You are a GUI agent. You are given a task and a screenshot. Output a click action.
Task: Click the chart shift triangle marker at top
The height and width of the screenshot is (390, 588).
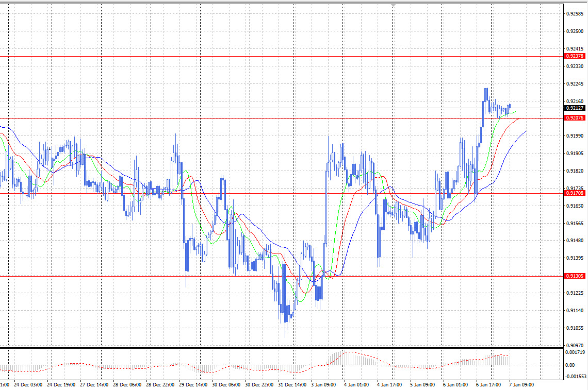point(393,5)
